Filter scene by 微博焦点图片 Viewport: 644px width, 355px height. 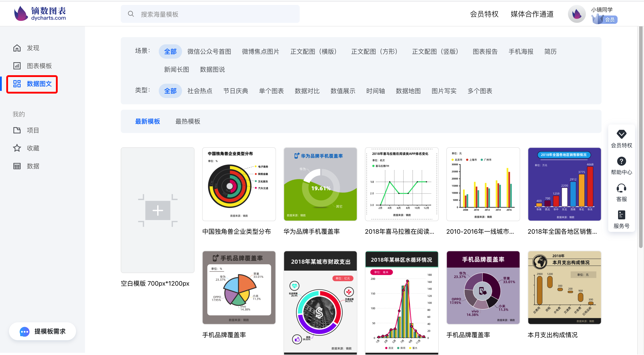[x=261, y=51]
